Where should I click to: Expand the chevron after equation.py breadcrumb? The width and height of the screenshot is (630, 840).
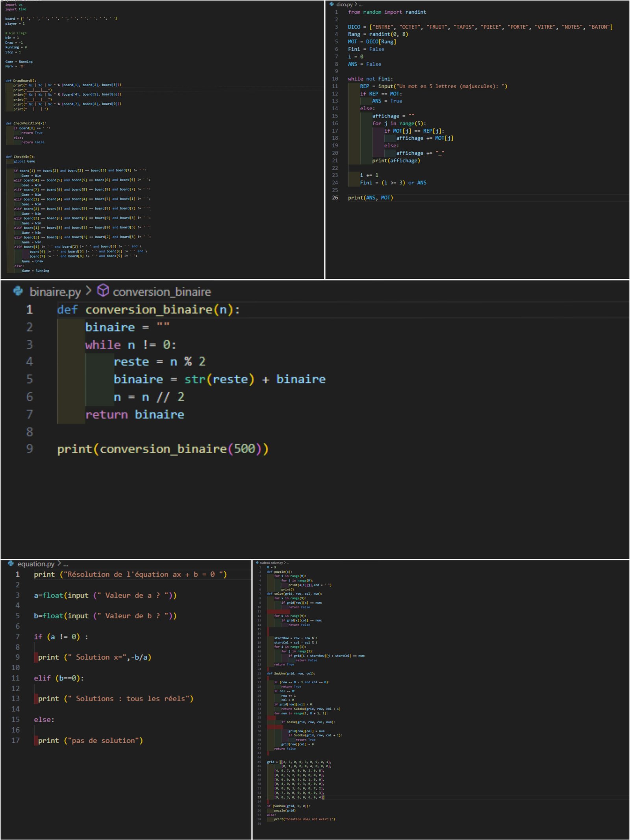tap(59, 564)
